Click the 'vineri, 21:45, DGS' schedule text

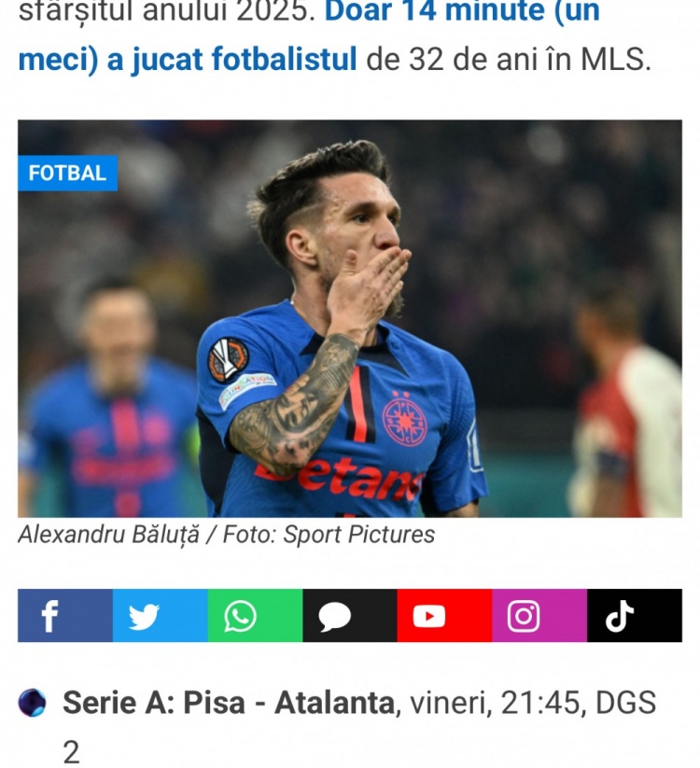(x=533, y=703)
